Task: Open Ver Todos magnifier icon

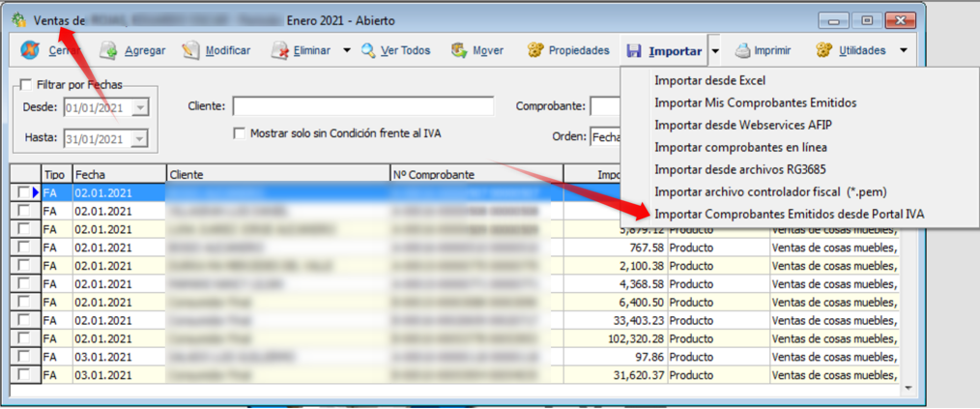Action: [369, 50]
